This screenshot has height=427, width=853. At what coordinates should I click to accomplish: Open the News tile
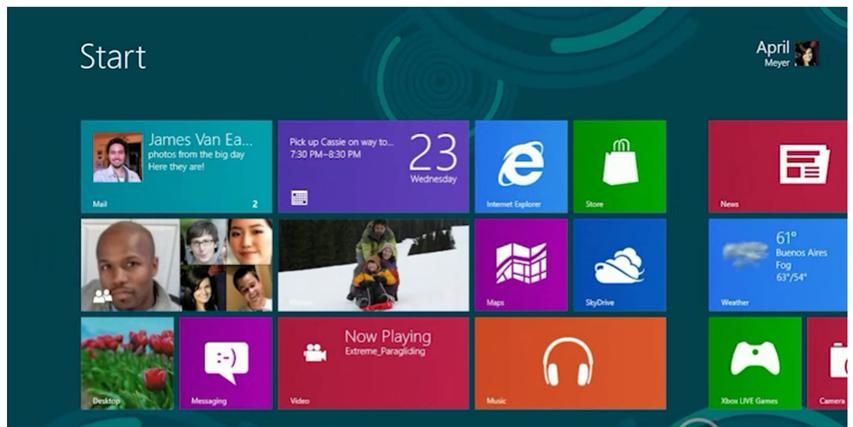coord(777,166)
